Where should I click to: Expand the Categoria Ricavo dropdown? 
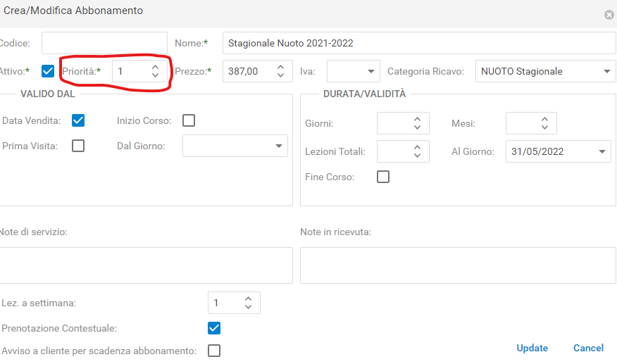[606, 71]
